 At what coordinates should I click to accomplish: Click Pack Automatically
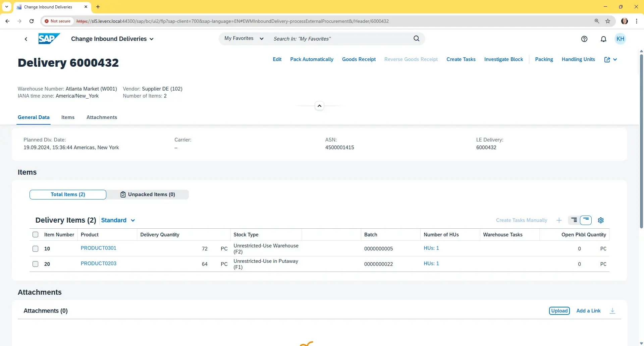pyautogui.click(x=312, y=59)
